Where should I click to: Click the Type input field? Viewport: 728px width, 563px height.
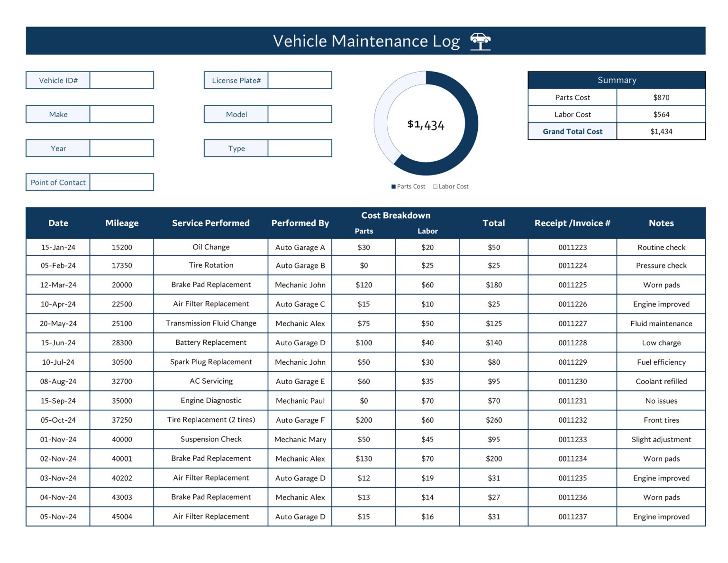[300, 148]
